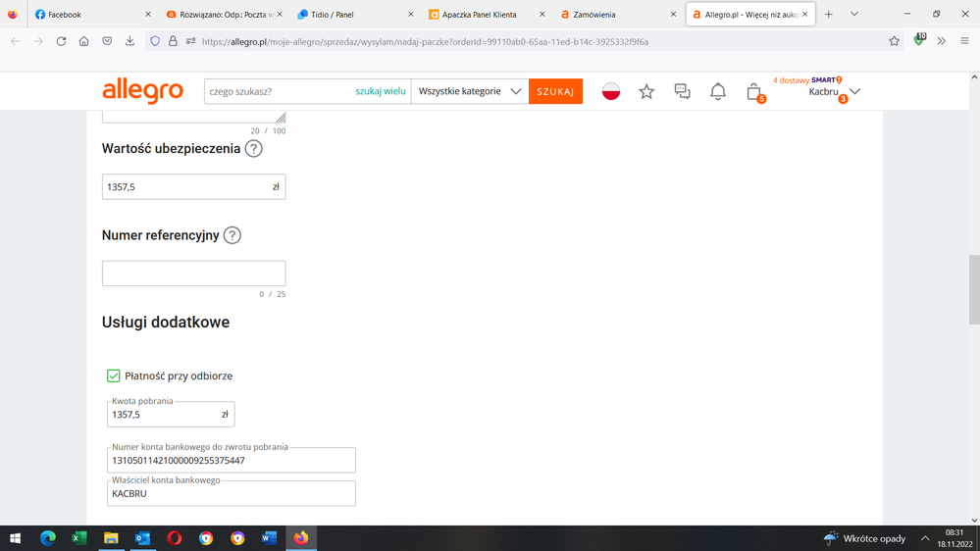The image size is (980, 551).
Task: Open the Firefox list all tabs dropdown
Action: point(854,15)
